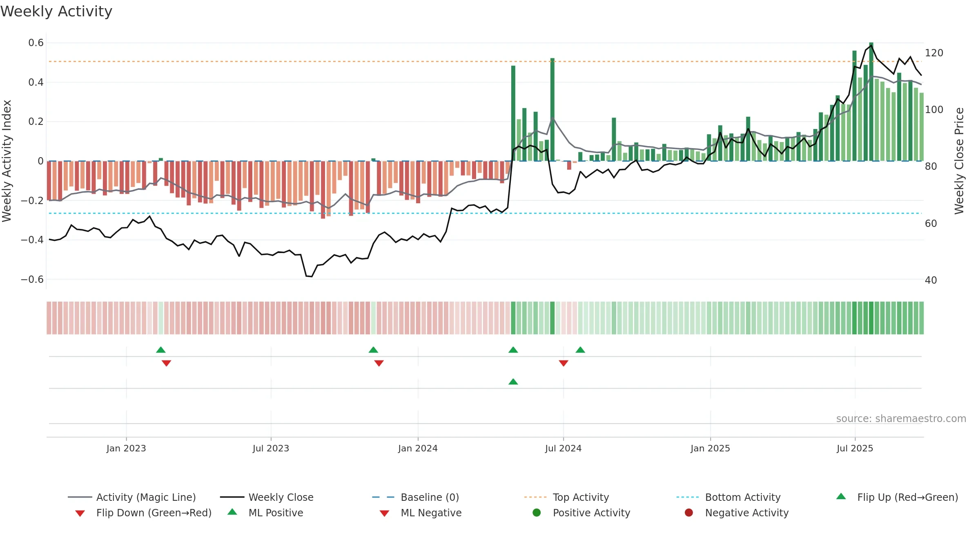Click the flip-up triangle around April 2024
Screen dimensions: 980x551
click(x=513, y=350)
